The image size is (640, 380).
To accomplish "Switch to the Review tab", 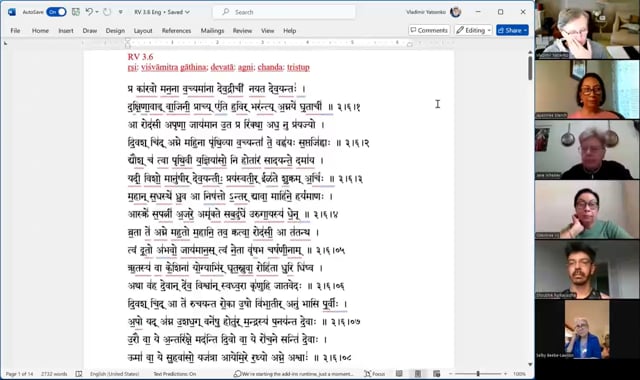I will 242,31.
